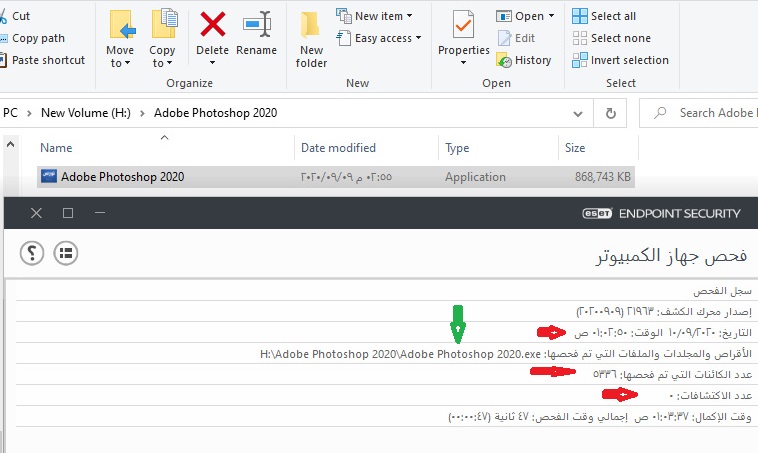Viewport: 758px width, 453px height.
Task: Click New Volume (H:) in address breadcrumb
Action: coord(83,113)
